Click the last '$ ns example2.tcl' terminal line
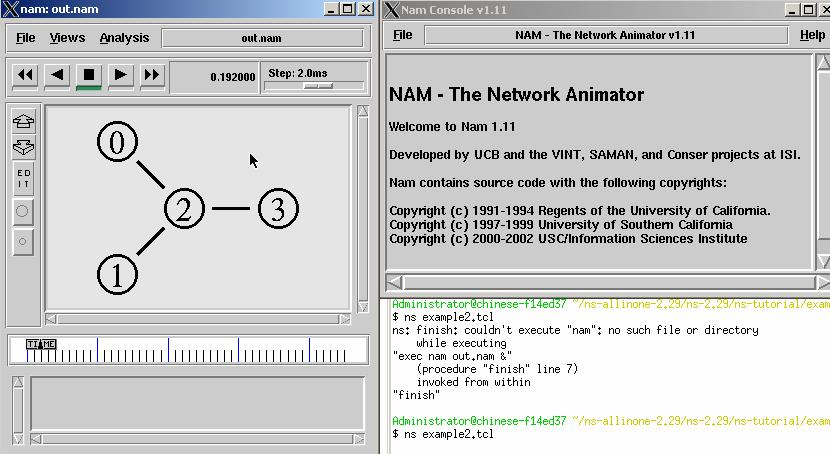830x454 pixels. click(x=443, y=434)
